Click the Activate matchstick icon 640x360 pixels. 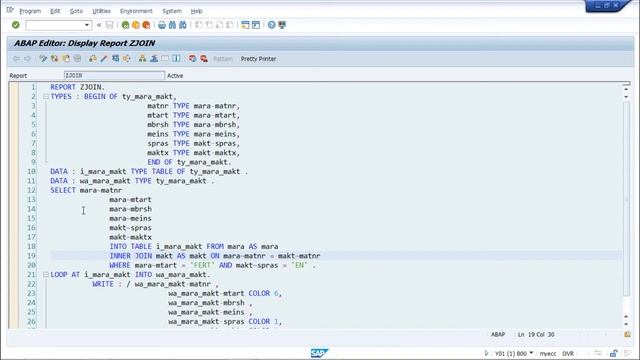104,59
